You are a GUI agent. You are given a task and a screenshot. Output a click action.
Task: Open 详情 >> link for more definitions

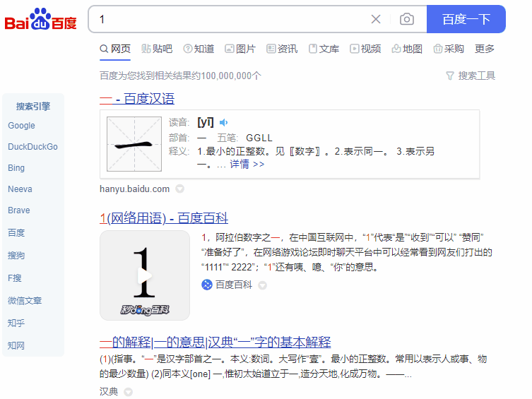tap(247, 164)
